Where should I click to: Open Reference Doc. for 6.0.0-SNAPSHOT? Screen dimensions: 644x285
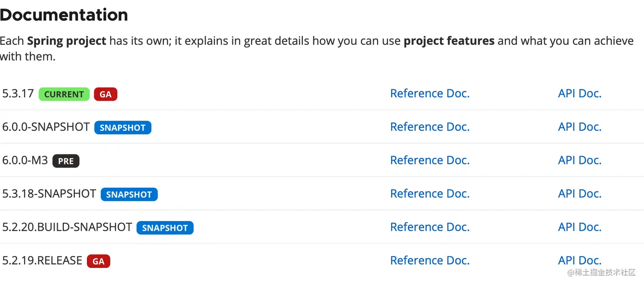tap(429, 127)
